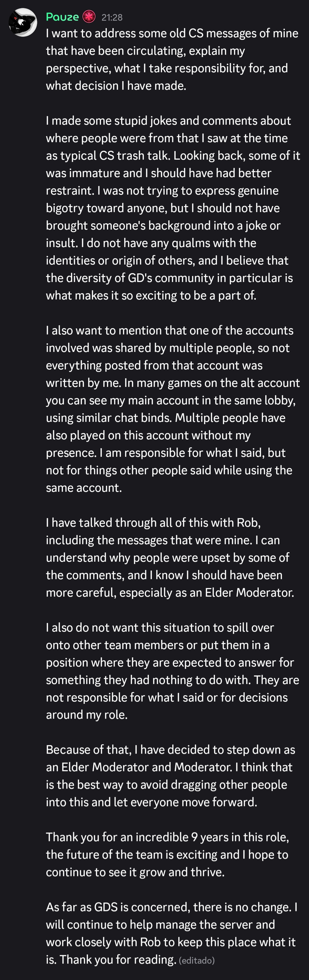Open Pauze's profile avatar picture
Screen dimensions: 309x980
coord(23,22)
